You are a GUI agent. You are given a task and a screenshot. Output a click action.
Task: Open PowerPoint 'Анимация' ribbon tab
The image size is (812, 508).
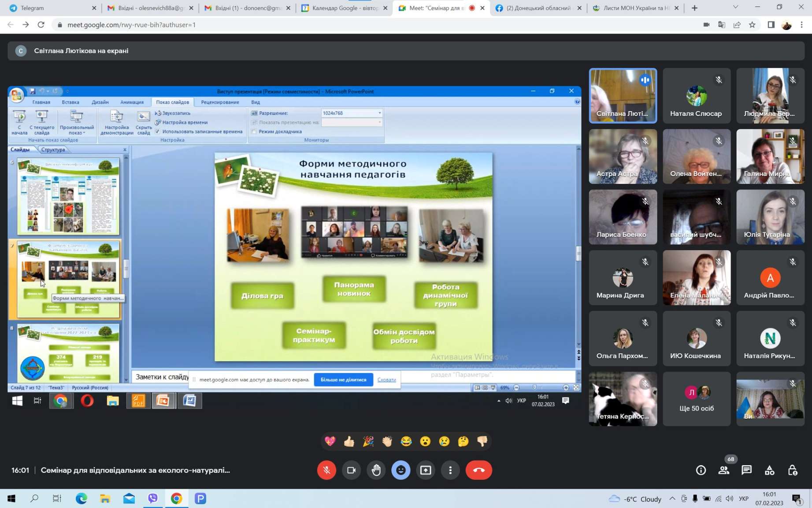tap(132, 102)
